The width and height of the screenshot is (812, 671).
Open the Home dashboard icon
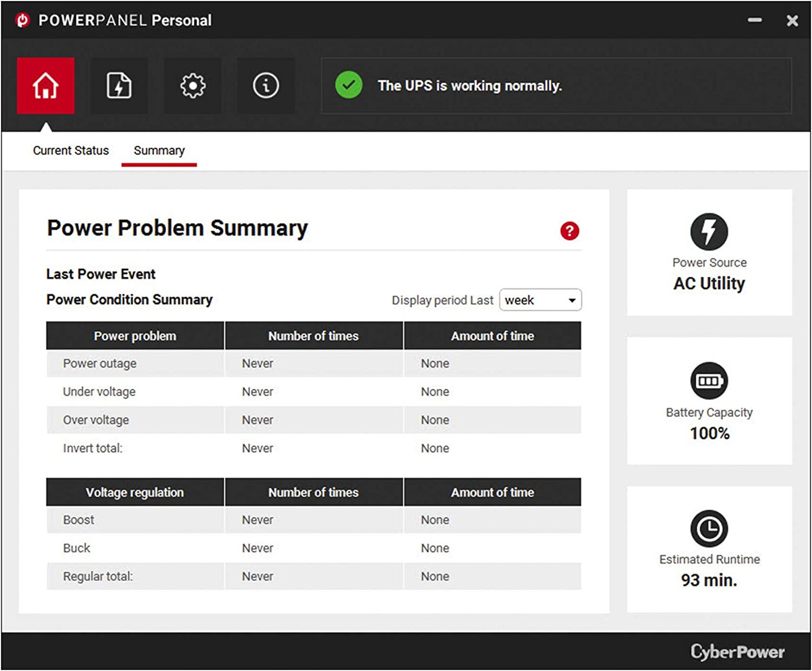pos(45,86)
